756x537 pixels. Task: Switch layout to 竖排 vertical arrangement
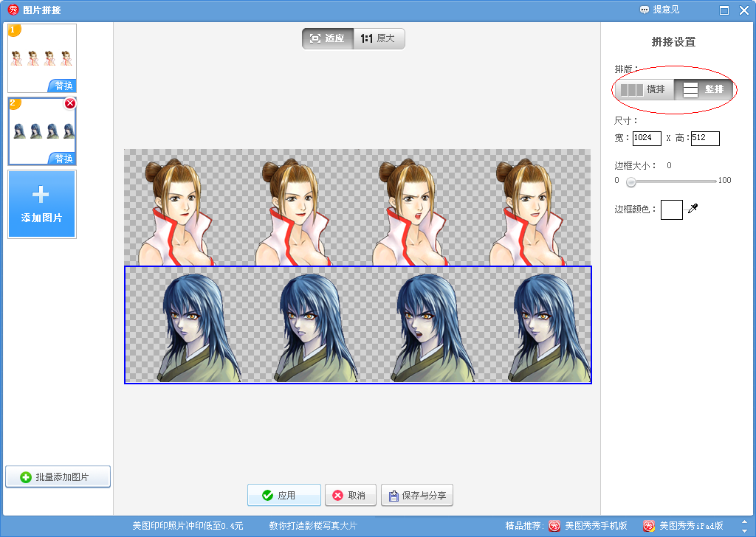click(x=704, y=89)
